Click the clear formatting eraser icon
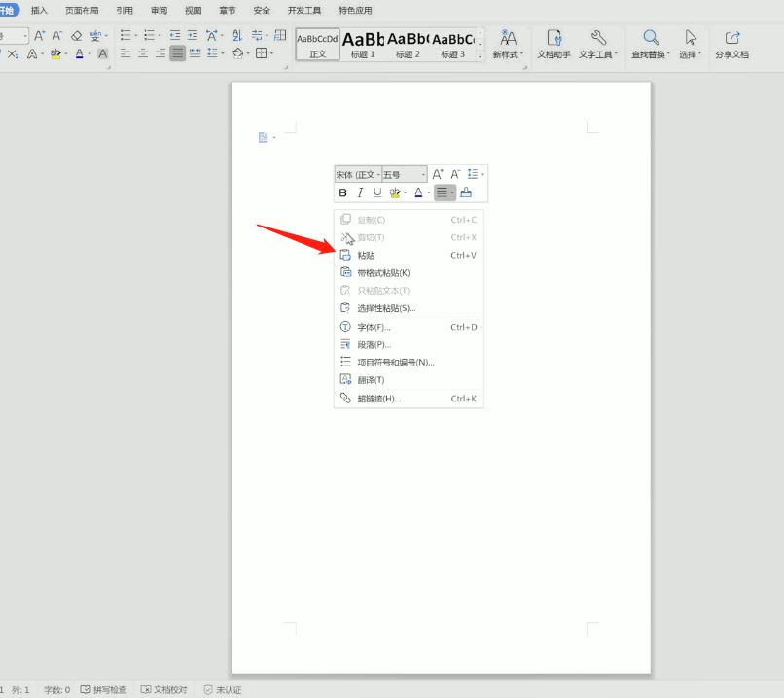Viewport: 784px width, 698px height. (76, 35)
